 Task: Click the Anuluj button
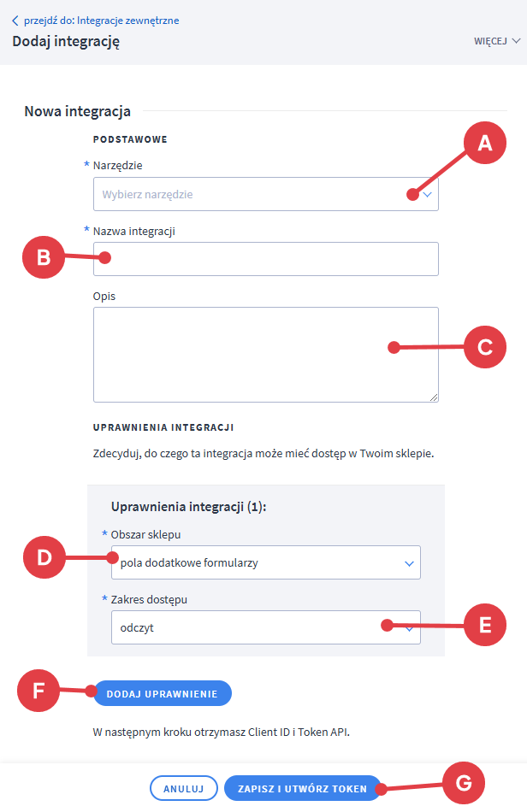tap(183, 789)
